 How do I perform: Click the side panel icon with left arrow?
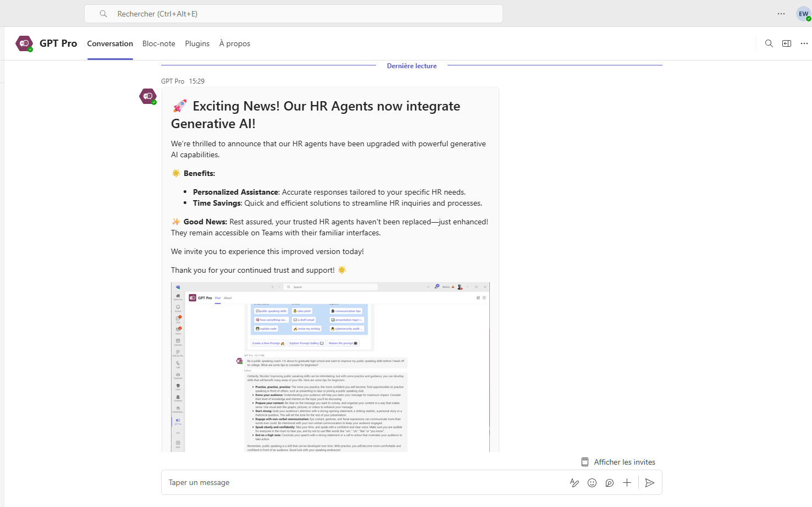point(787,43)
